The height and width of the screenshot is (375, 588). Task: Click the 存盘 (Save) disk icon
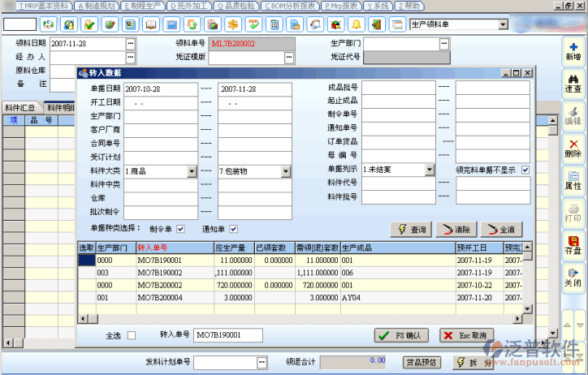573,245
